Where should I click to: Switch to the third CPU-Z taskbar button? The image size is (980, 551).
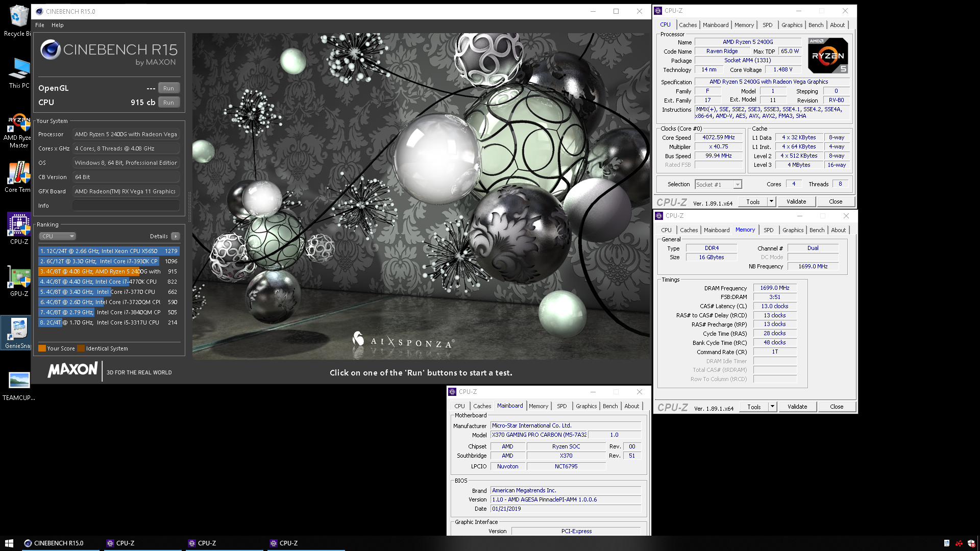306,543
